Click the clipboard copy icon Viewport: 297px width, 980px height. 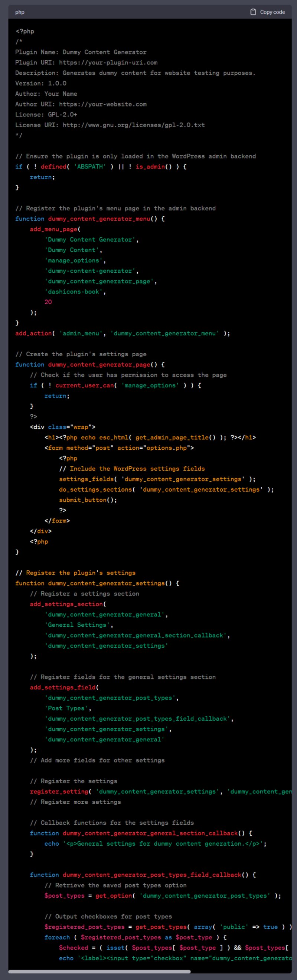click(x=253, y=12)
